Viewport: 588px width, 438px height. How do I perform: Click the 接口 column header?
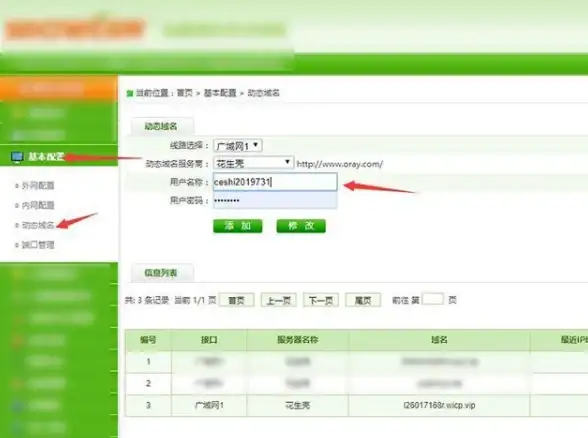point(209,340)
